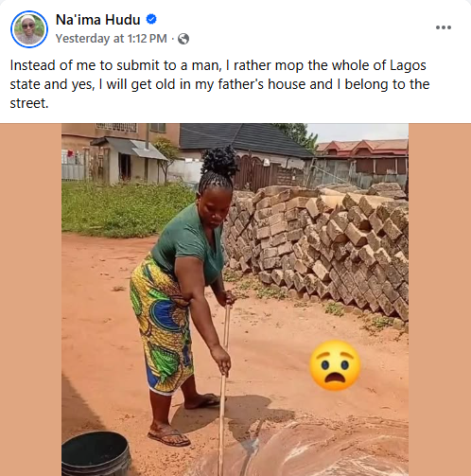Click the wooden mop stick in video

(x=224, y=390)
